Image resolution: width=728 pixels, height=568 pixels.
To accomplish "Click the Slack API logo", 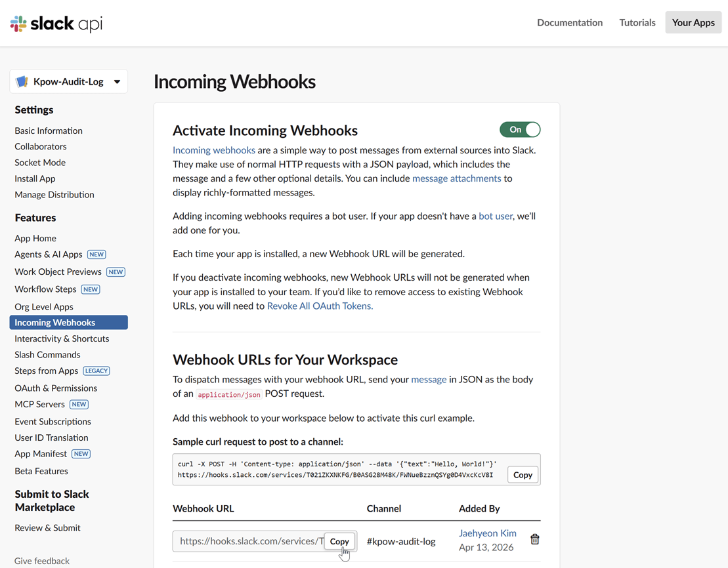I will click(x=56, y=23).
